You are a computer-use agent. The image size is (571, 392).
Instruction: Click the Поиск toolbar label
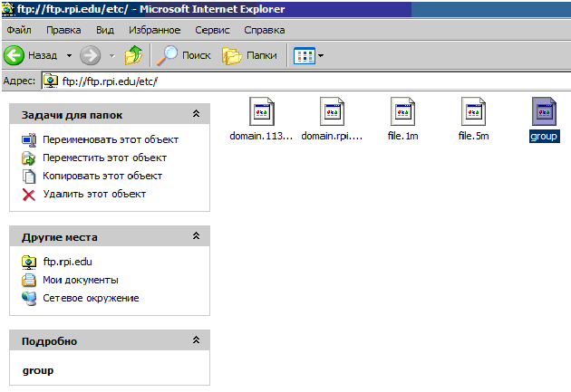coord(197,55)
